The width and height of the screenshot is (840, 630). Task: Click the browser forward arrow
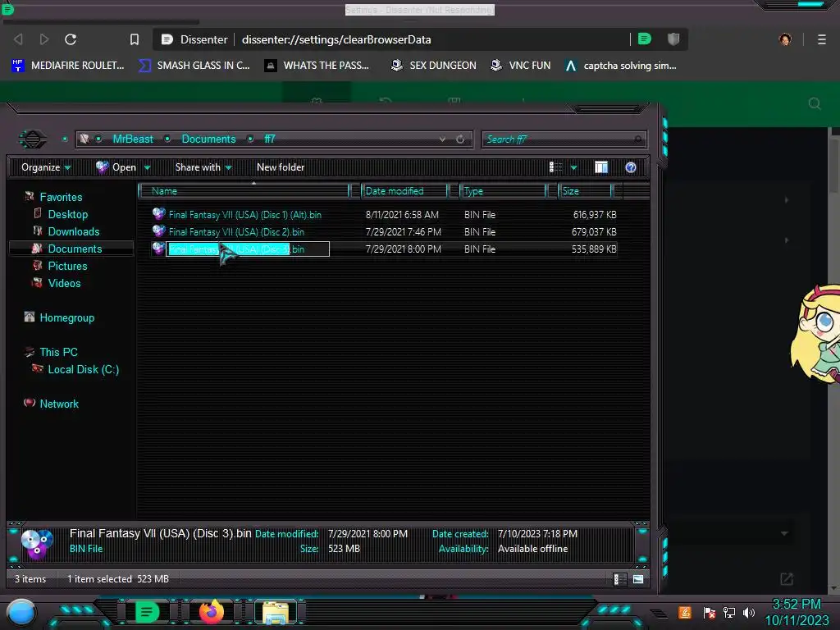(x=44, y=39)
